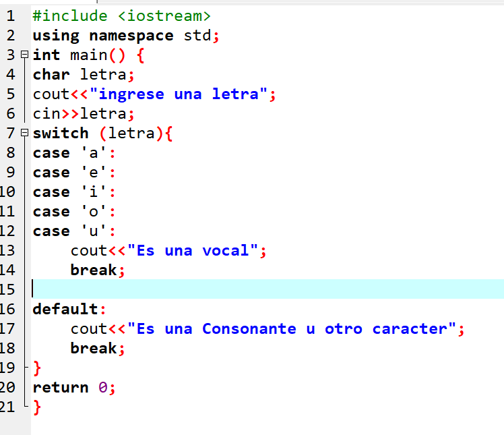Click the 'default:' label on line 16
The height and width of the screenshot is (435, 504).
pos(69,309)
